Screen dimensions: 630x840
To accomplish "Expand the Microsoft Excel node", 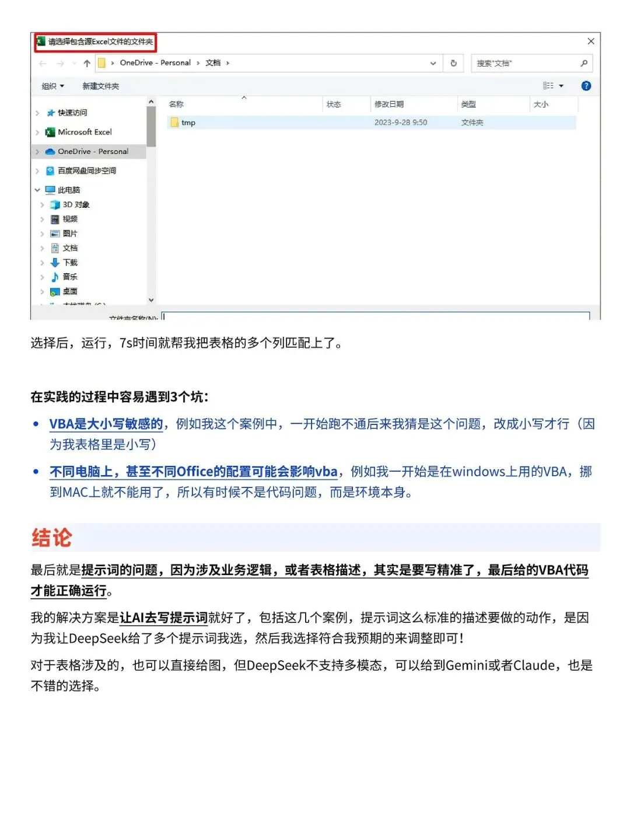I will pos(37,133).
